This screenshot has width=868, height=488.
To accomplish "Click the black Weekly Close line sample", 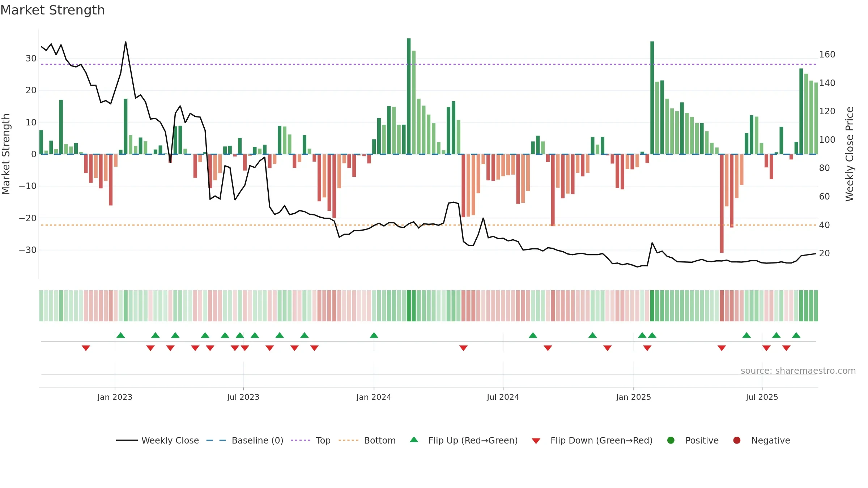I will [127, 440].
